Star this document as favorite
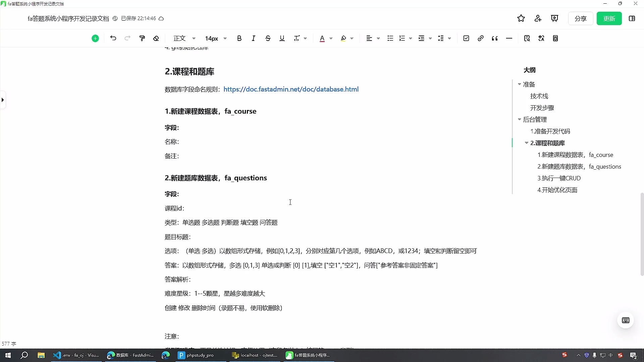Screen dimensions: 644x362 521,18
